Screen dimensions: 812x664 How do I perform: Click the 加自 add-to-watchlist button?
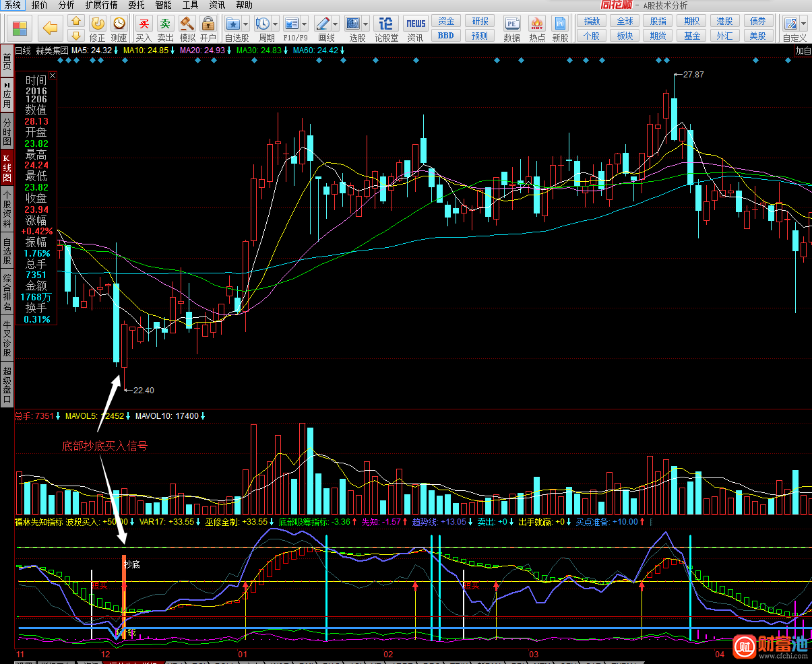[x=803, y=51]
